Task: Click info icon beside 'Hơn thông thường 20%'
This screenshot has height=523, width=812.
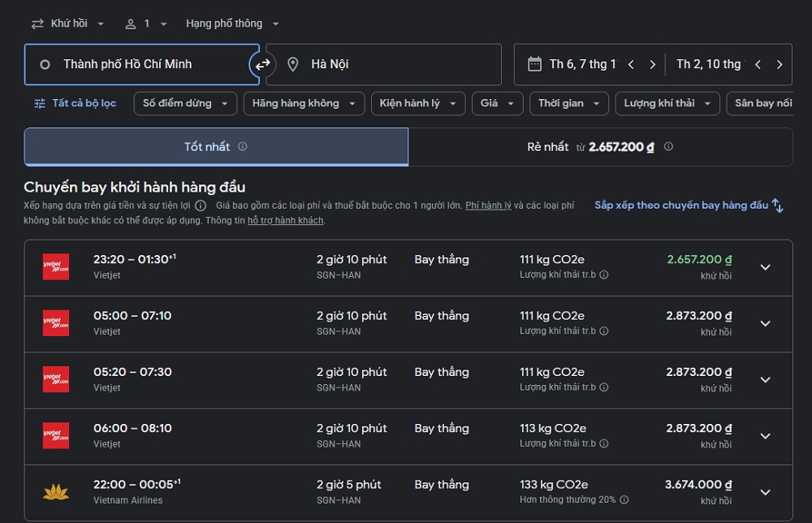Action: 624,499
